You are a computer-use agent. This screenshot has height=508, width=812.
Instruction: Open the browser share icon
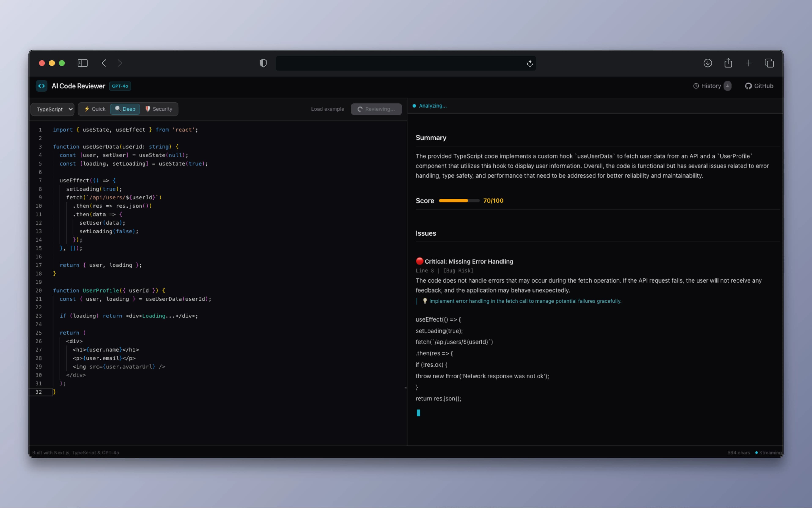728,63
